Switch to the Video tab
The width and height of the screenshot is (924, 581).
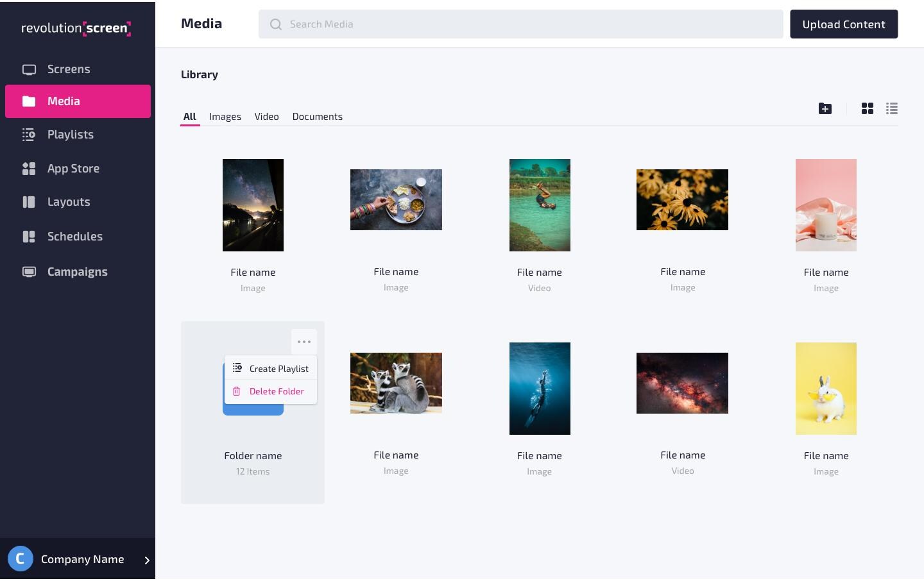coord(266,117)
